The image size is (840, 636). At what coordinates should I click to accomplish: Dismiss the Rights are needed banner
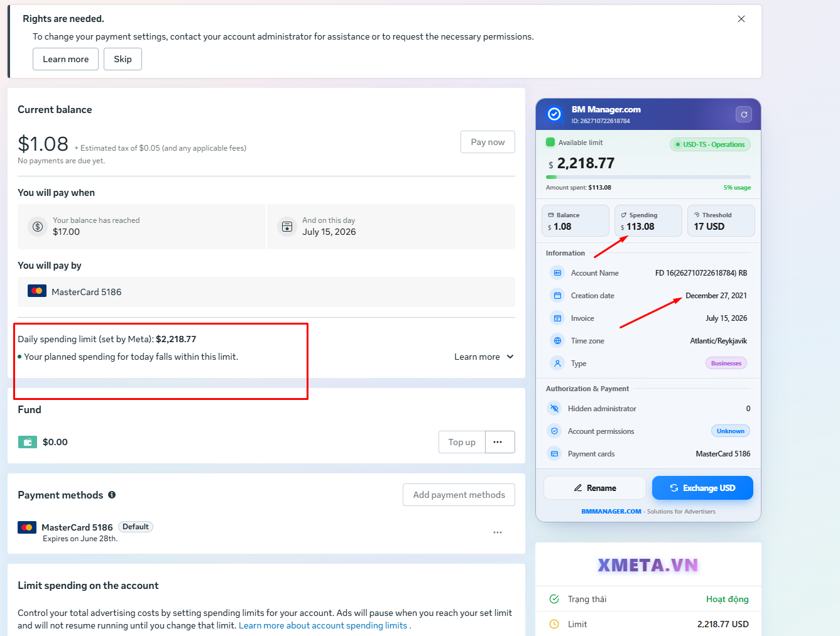tap(741, 19)
